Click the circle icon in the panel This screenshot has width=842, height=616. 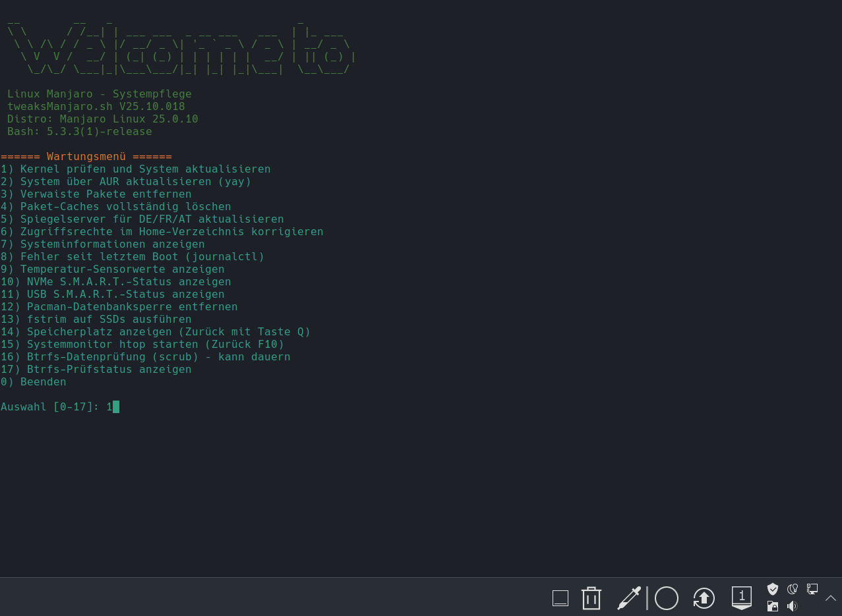[666, 598]
